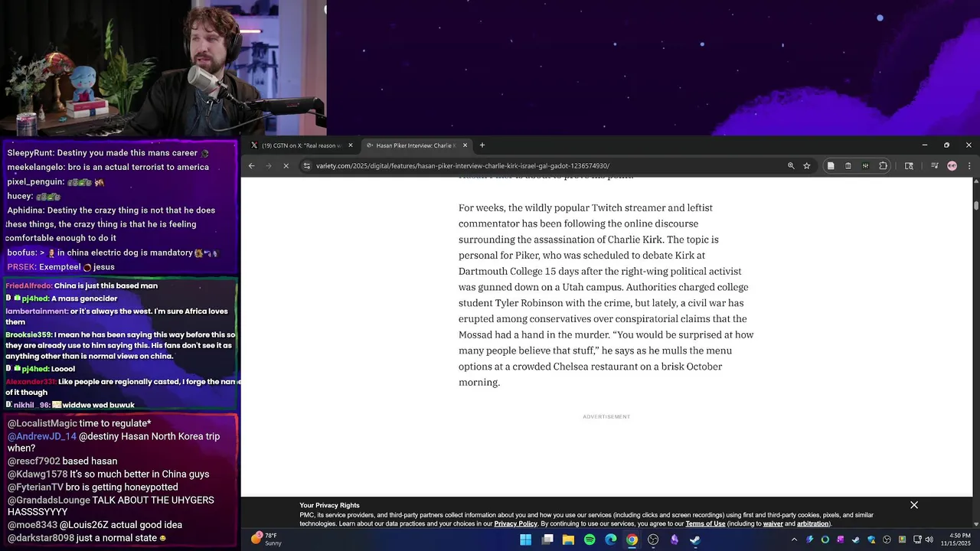Open the Privacy Policy link
980x551 pixels.
(515, 524)
